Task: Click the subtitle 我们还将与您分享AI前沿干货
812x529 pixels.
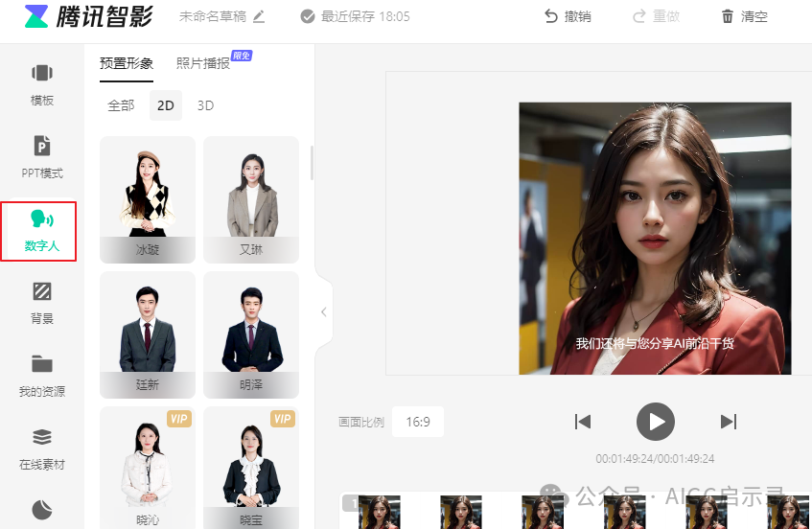Action: (x=655, y=343)
